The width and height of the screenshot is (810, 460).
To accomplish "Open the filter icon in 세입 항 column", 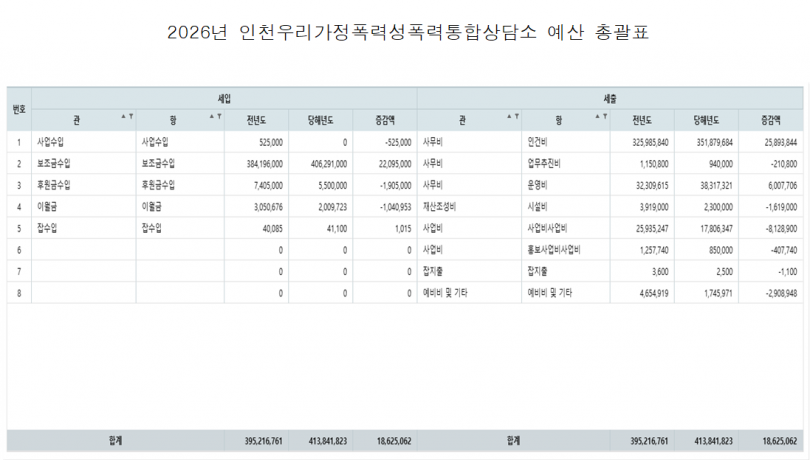I will [218, 117].
